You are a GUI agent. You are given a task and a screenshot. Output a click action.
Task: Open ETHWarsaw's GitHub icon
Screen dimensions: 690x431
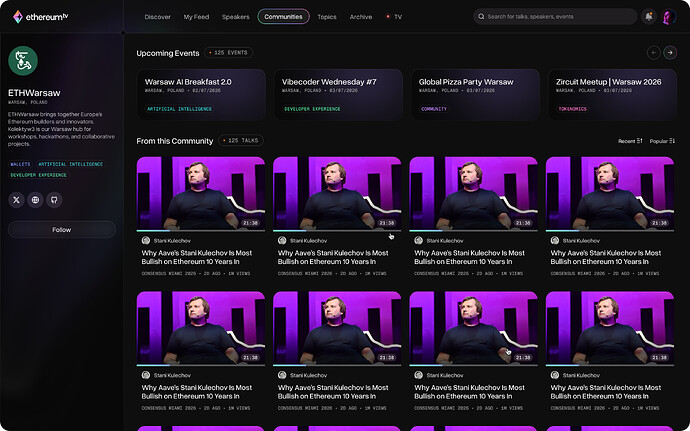pos(54,200)
